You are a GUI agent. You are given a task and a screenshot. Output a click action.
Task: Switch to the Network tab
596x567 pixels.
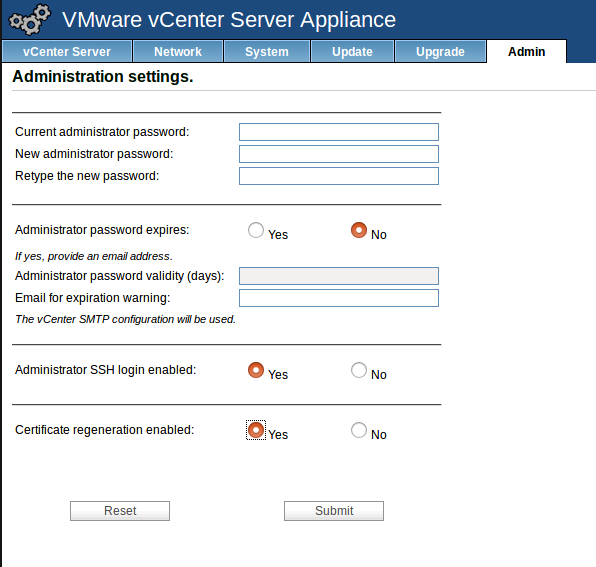click(x=178, y=51)
